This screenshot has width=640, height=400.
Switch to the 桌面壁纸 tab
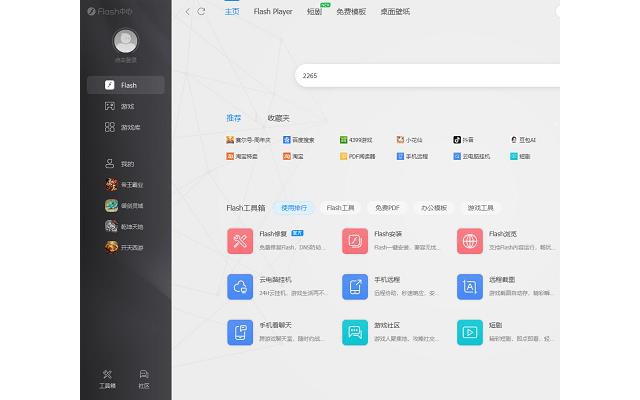point(395,12)
